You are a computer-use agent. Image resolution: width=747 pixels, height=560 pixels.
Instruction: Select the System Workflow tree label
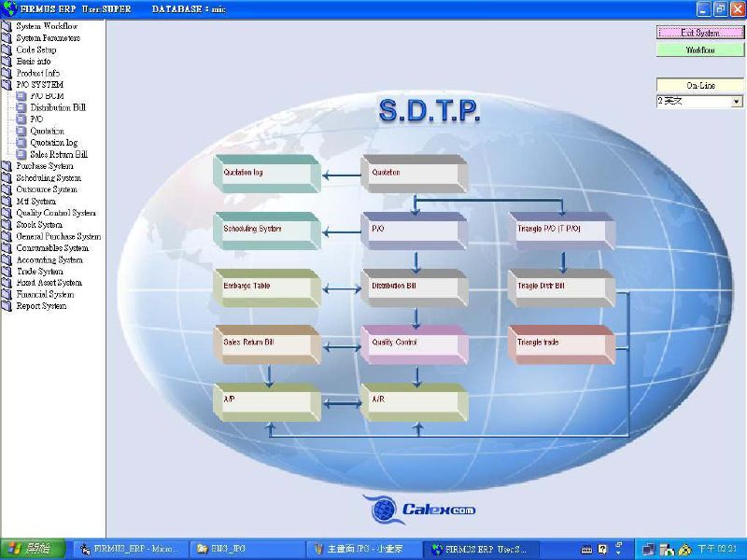47,26
